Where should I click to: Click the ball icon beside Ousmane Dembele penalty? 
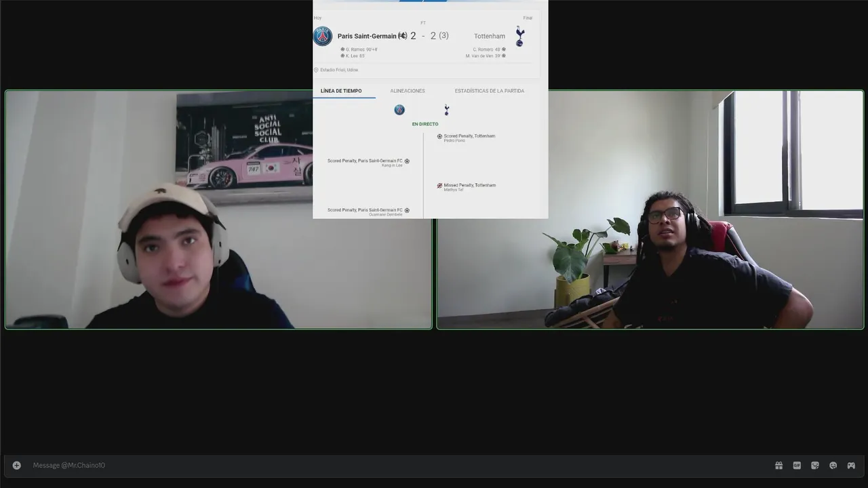tap(407, 210)
